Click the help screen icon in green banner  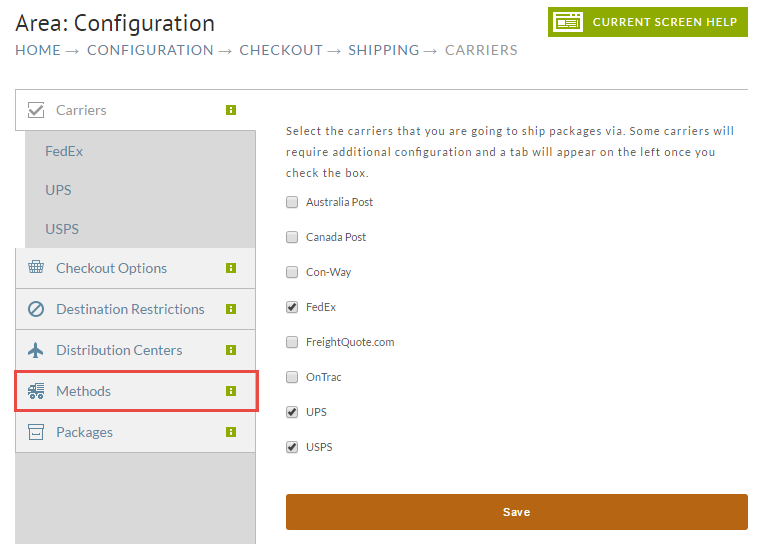[x=568, y=22]
